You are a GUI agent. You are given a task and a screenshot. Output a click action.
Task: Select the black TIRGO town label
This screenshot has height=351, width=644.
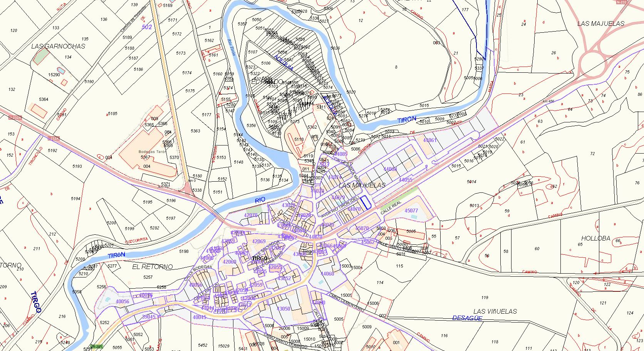(259, 258)
